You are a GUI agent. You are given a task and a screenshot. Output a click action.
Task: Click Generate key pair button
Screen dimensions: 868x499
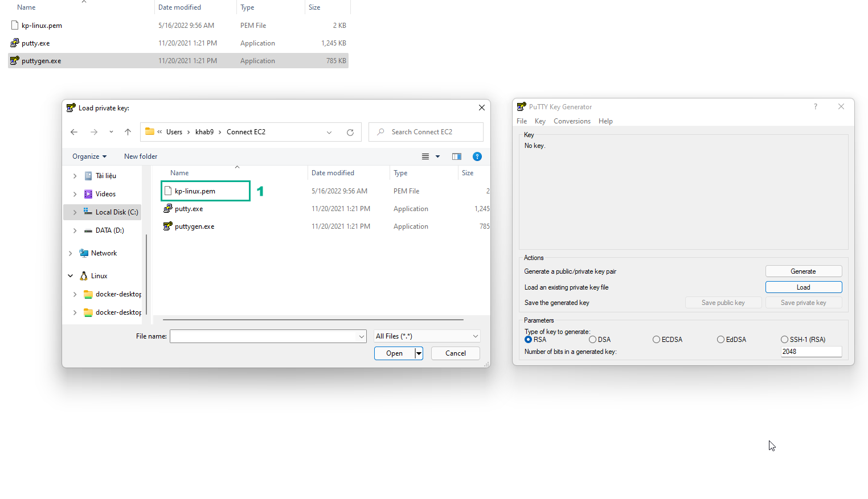(x=803, y=271)
